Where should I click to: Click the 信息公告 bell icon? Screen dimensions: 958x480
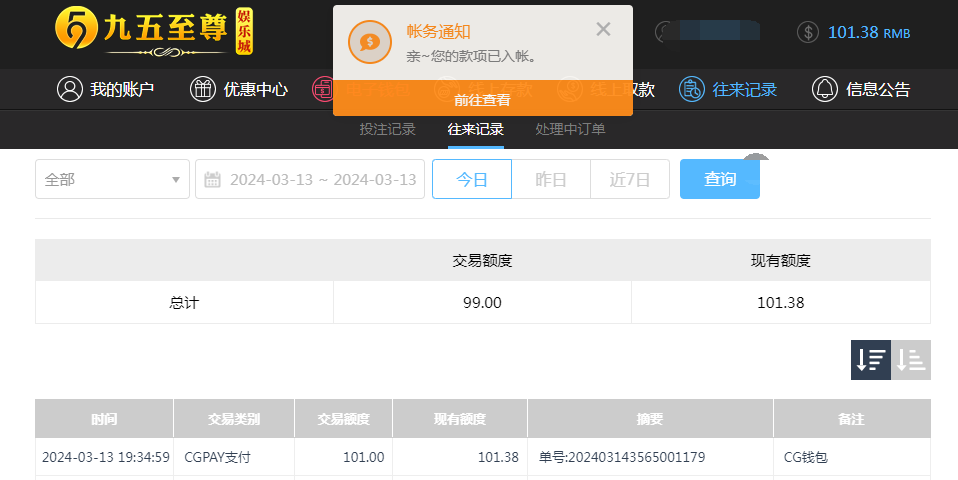pos(824,89)
